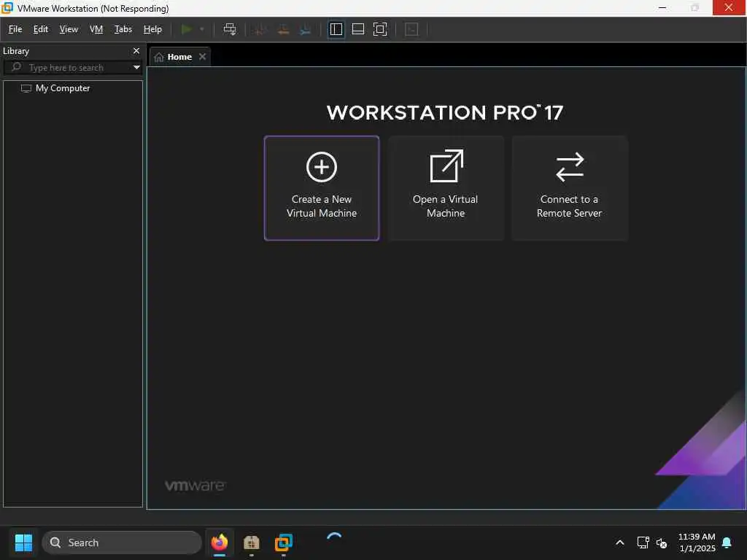The image size is (747, 560).
Task: Open the View menu
Action: click(x=69, y=29)
